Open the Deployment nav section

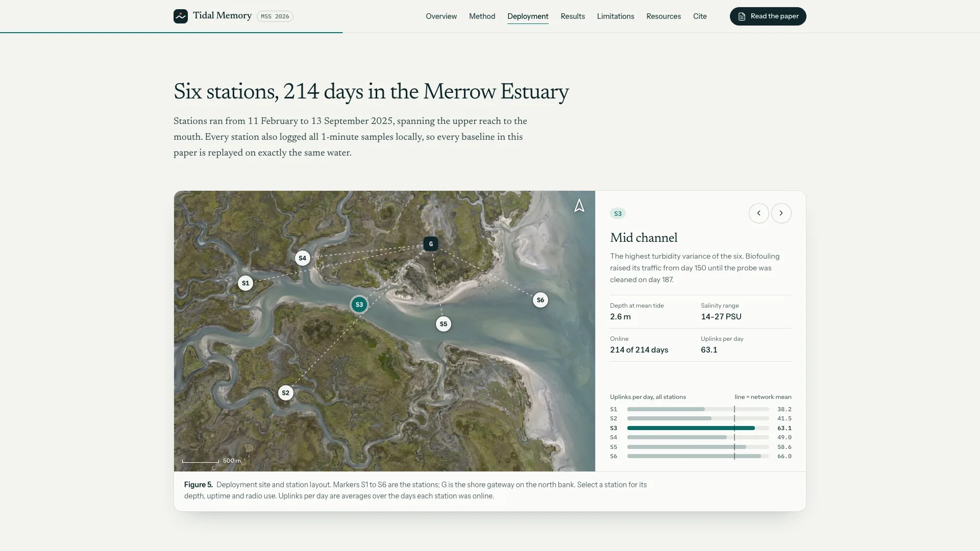[x=528, y=16]
